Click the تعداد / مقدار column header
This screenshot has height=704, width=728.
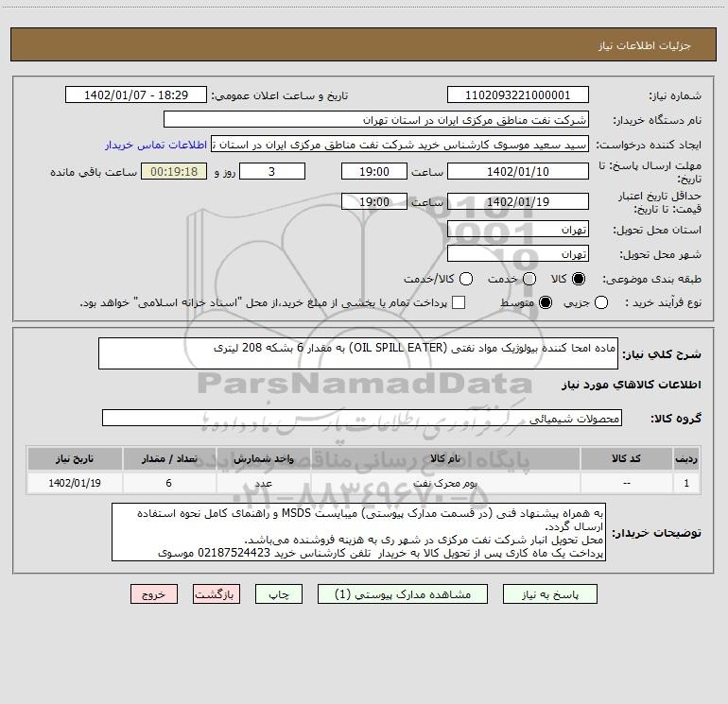tap(169, 458)
